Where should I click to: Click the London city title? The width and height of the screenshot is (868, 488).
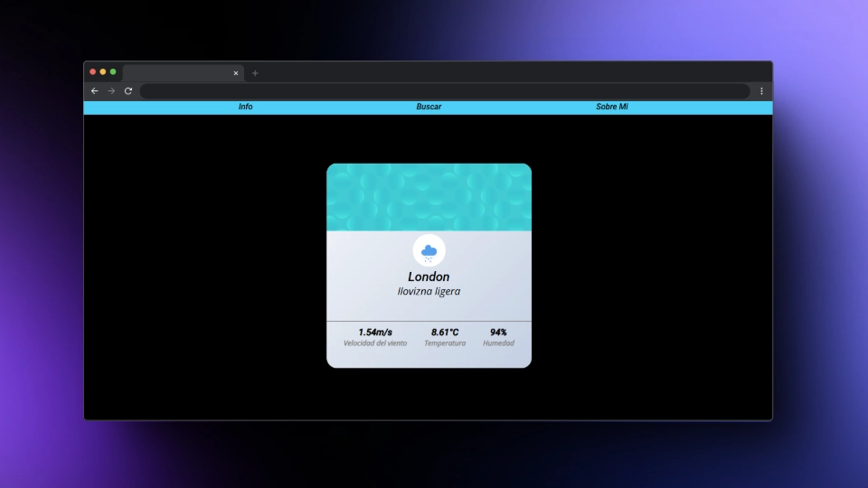click(429, 277)
